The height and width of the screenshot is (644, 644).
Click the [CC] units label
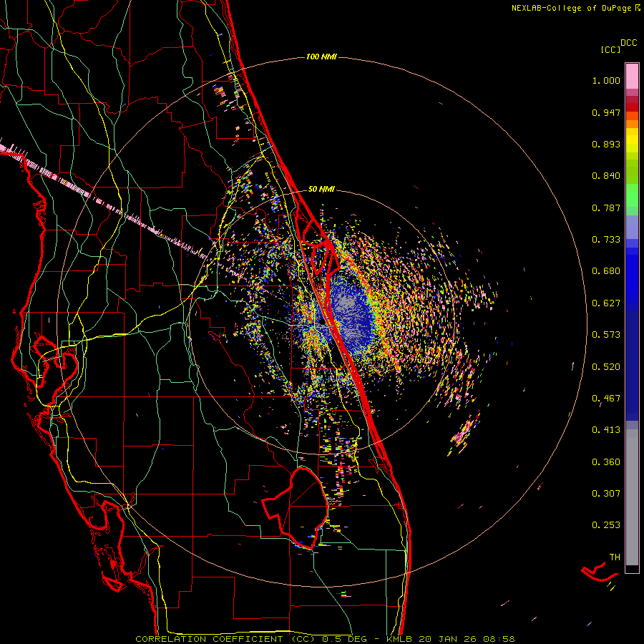[x=610, y=49]
